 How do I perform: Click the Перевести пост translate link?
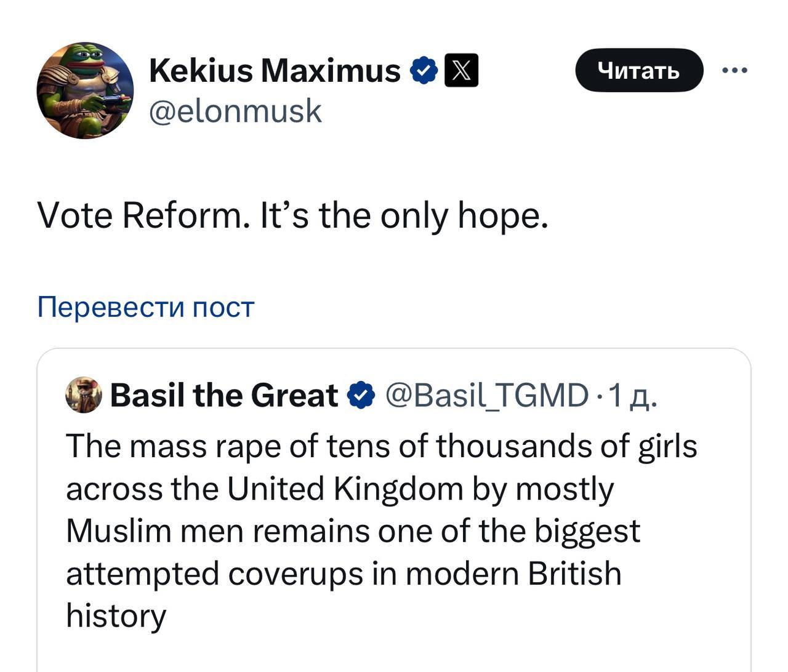pos(145,306)
